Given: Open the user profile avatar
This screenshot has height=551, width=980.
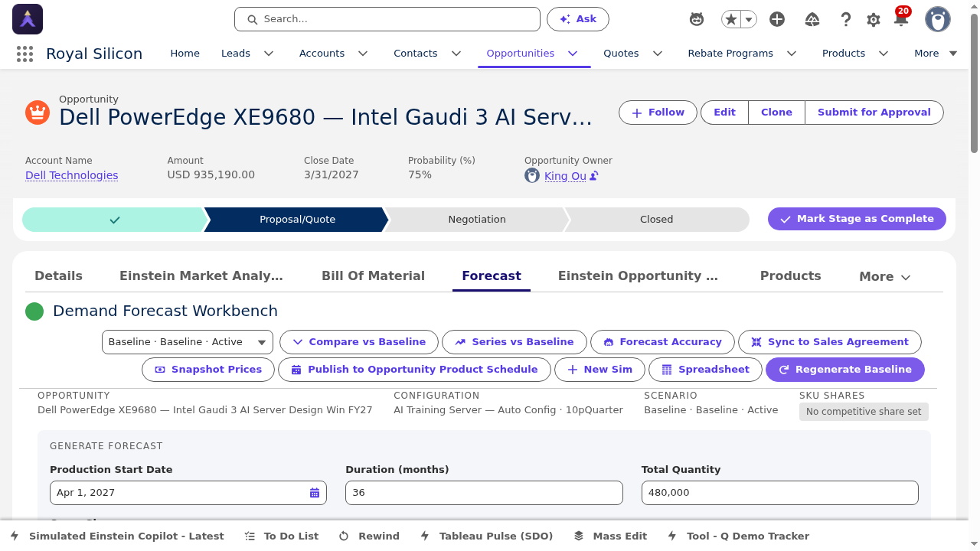Looking at the screenshot, I should [938, 19].
